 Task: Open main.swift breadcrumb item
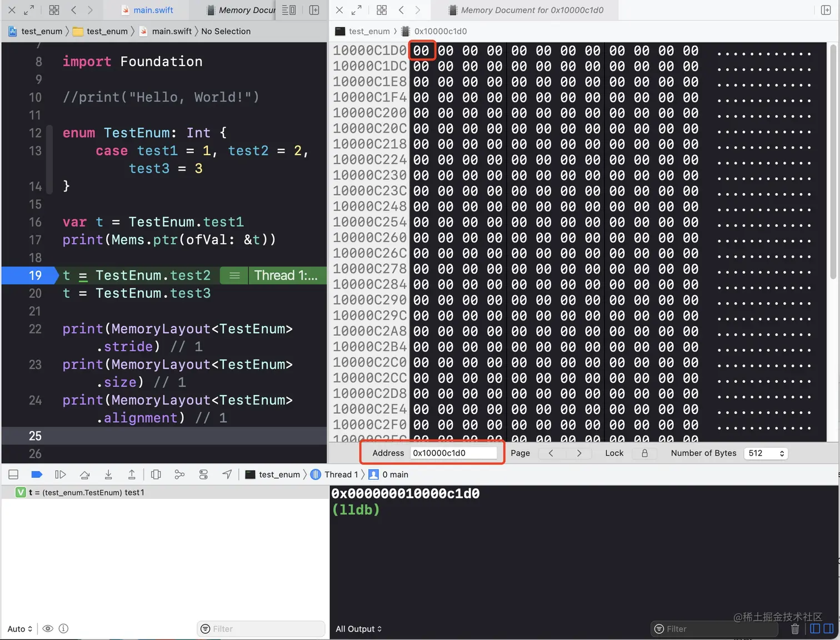point(166,31)
